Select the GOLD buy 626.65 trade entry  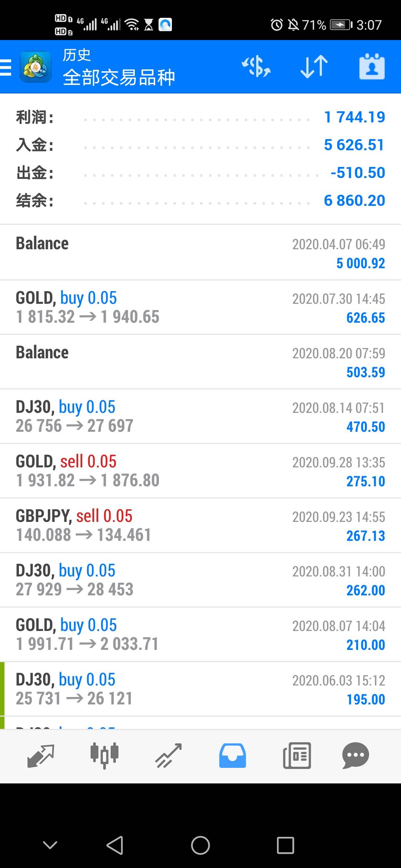[200, 308]
